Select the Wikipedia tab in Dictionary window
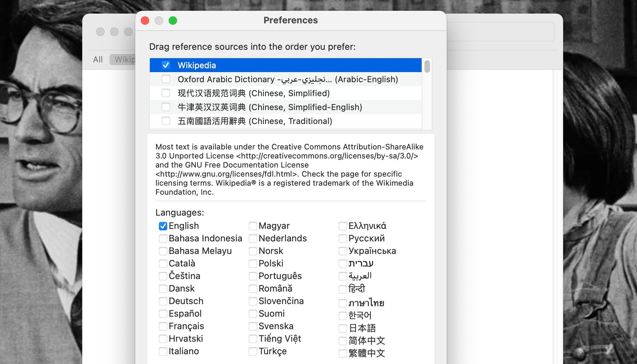This screenshot has width=637, height=364. pos(123,60)
